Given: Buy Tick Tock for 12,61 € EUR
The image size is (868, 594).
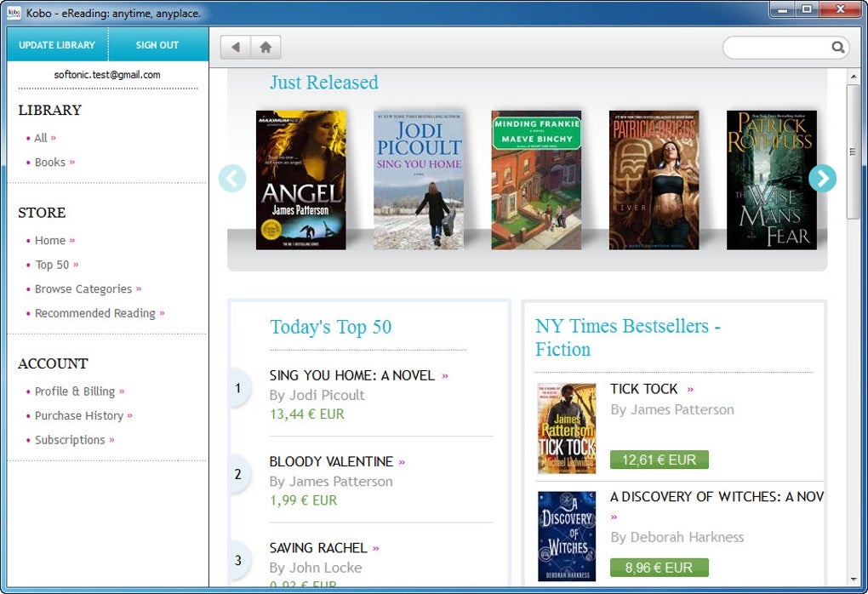Looking at the screenshot, I should click(x=660, y=460).
